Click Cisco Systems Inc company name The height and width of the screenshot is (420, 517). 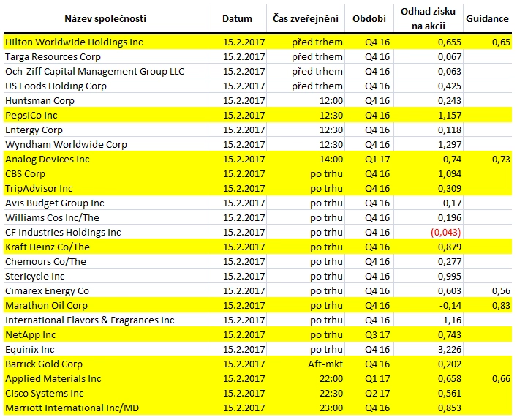[44, 393]
